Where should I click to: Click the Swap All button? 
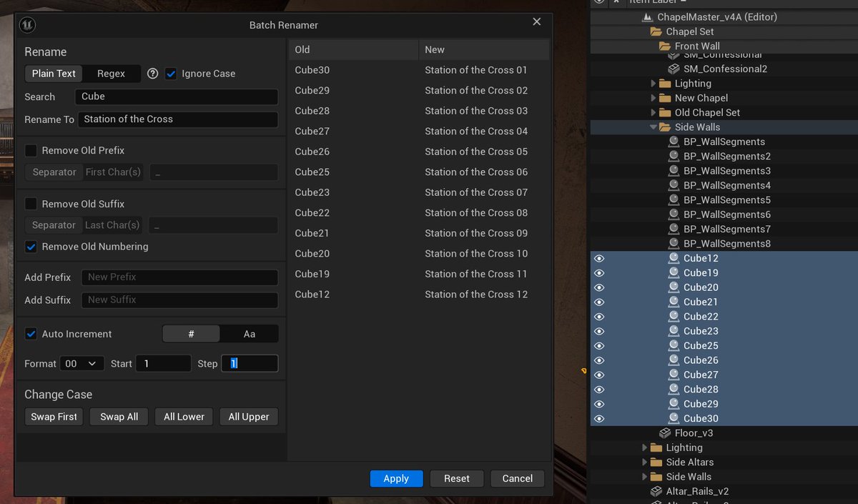(119, 417)
